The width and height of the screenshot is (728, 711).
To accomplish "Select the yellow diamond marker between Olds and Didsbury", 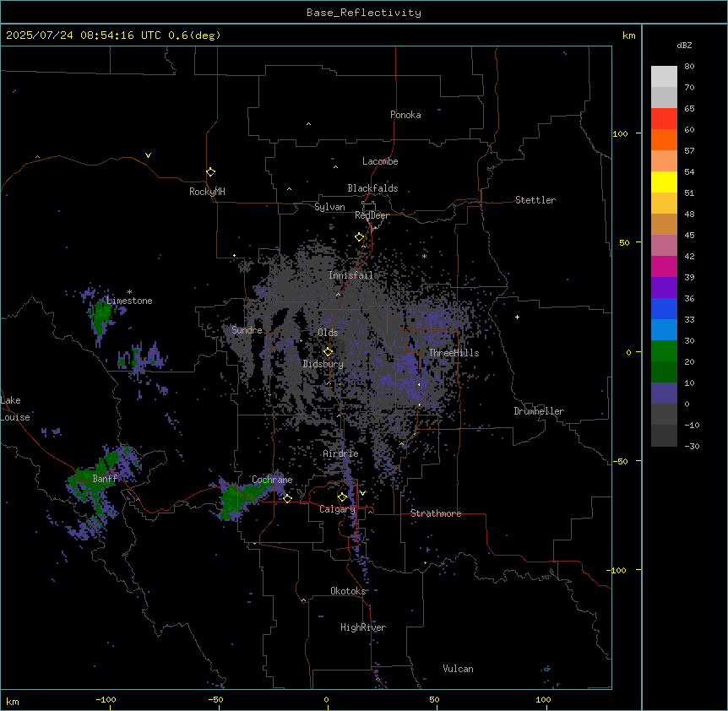I will pos(328,351).
